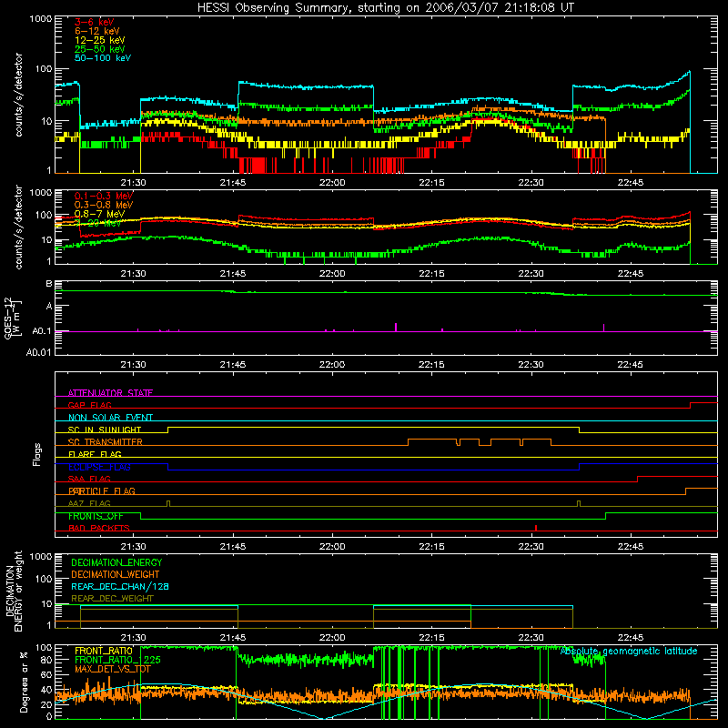Click the 0.8-7 MeV legend label
Image resolution: width=728 pixels, height=728 pixels.
(100, 214)
